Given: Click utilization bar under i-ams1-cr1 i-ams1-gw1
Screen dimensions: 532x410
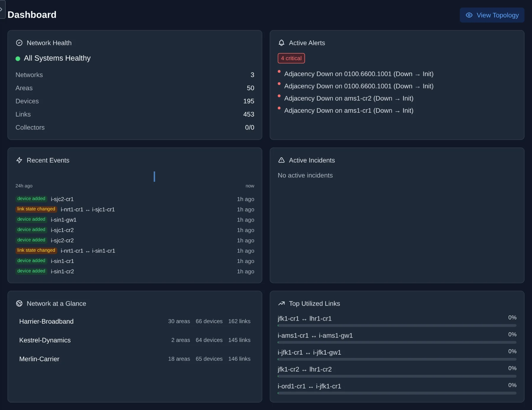Looking at the screenshot, I should 397,342.
